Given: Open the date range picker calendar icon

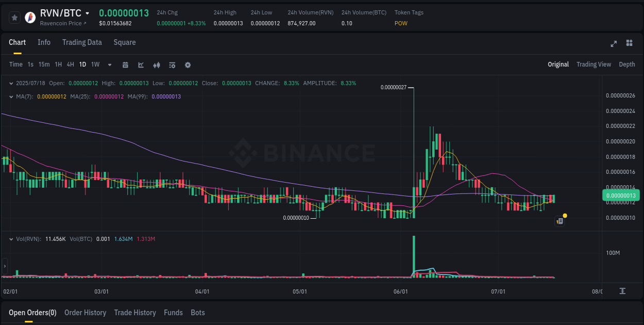Looking at the screenshot, I should point(126,64).
